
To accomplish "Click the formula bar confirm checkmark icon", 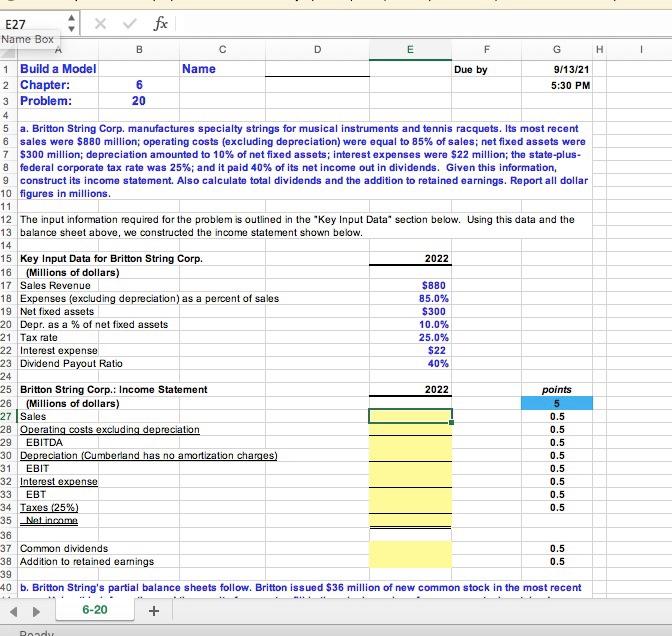I will [x=129, y=23].
